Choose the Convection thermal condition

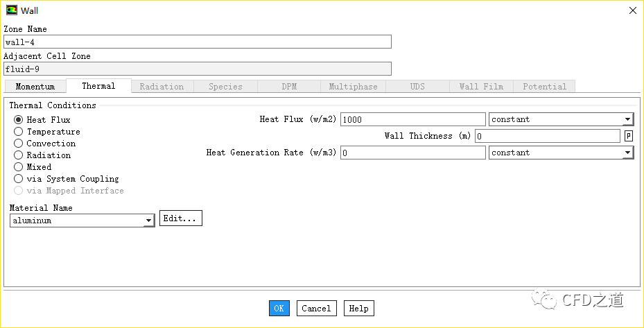click(19, 144)
